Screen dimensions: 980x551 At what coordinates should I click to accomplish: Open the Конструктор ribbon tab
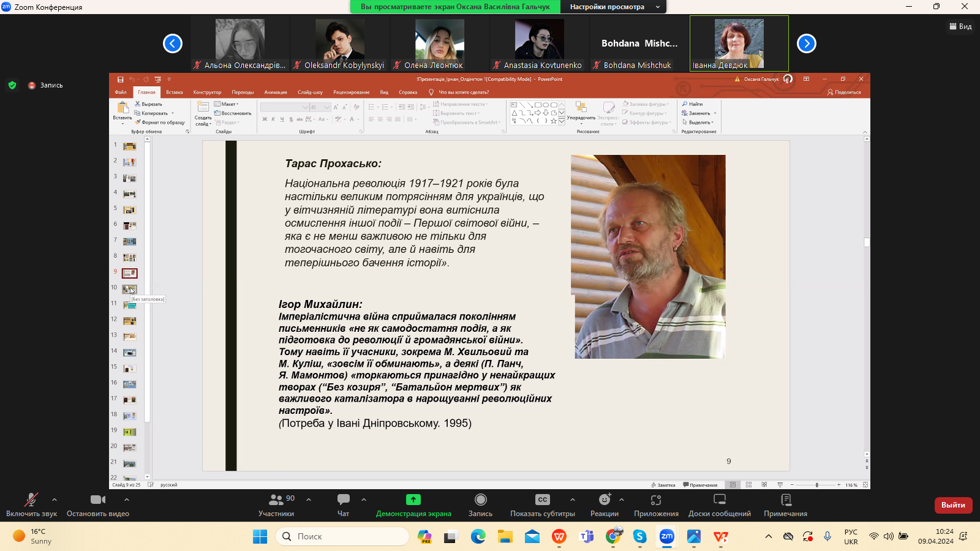point(207,92)
